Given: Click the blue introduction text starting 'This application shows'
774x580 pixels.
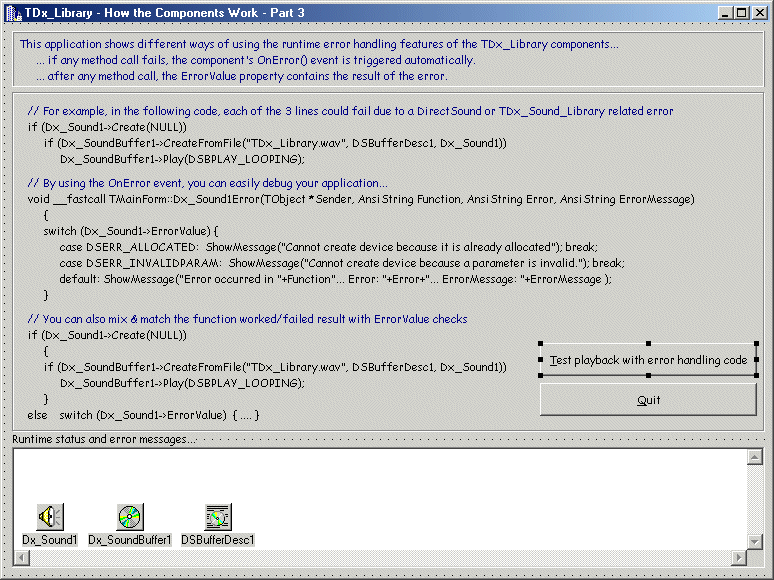Looking at the screenshot, I should pyautogui.click(x=319, y=44).
